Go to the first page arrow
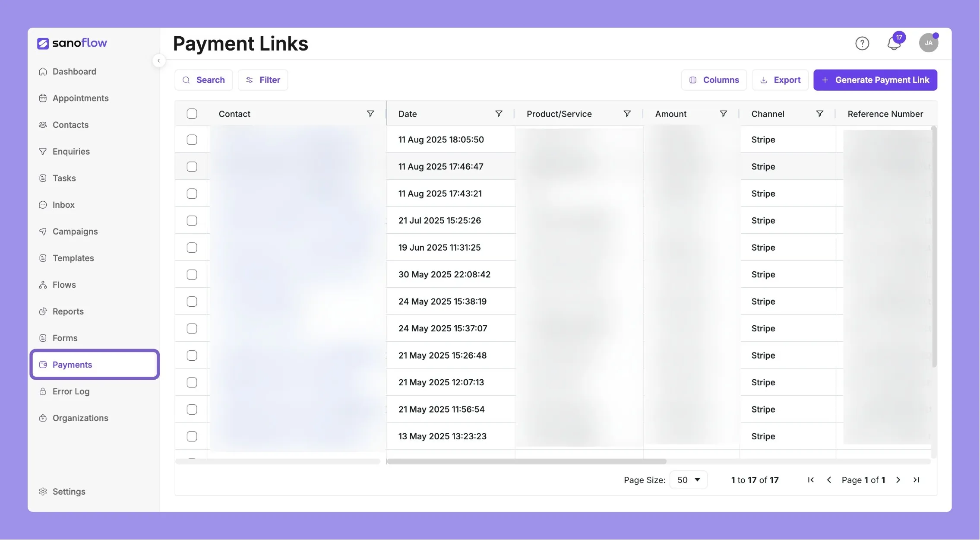This screenshot has width=980, height=540. tap(811, 480)
